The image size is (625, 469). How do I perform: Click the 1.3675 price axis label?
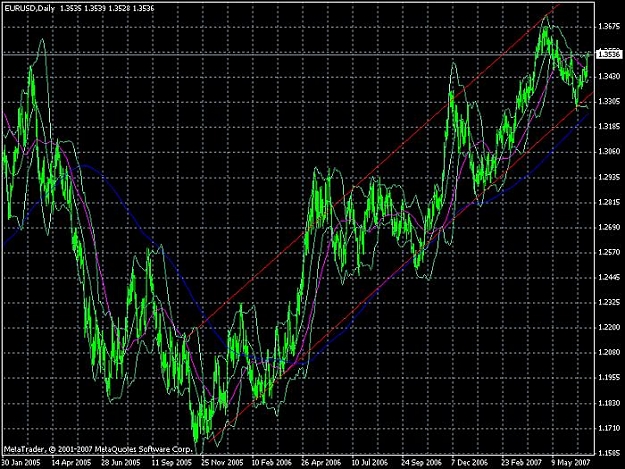(610, 27)
